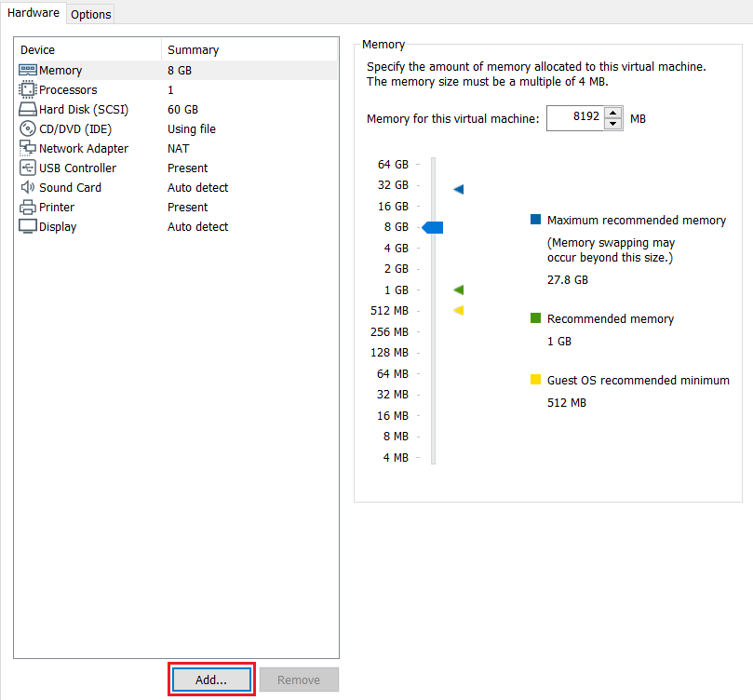Click the memory value field showing 8192
The height and width of the screenshot is (700, 753).
pyautogui.click(x=575, y=117)
